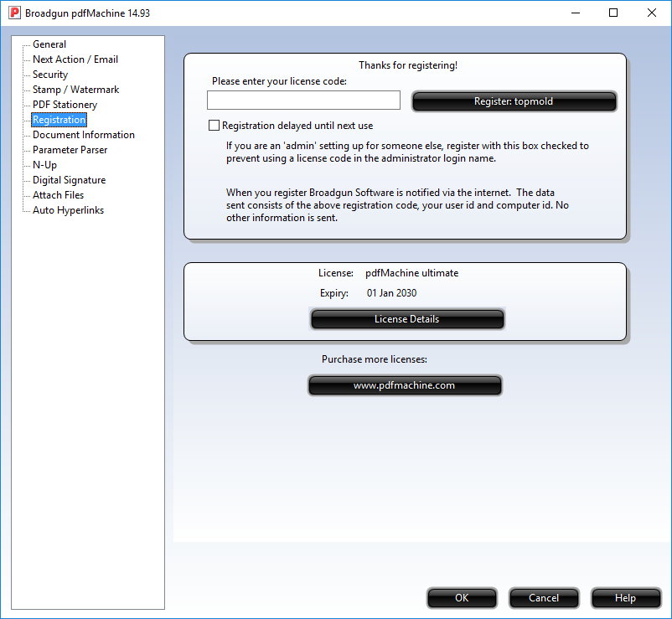This screenshot has height=619, width=672.
Task: Close the pdfMachine window
Action: point(651,13)
